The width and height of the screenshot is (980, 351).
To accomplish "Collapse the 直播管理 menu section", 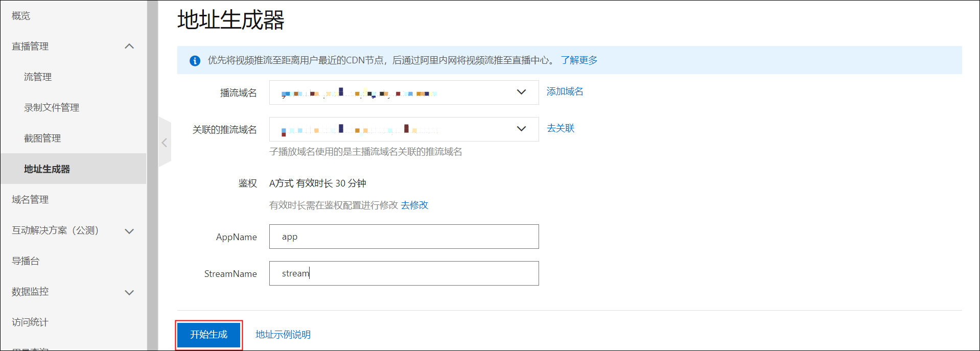I will click(129, 46).
